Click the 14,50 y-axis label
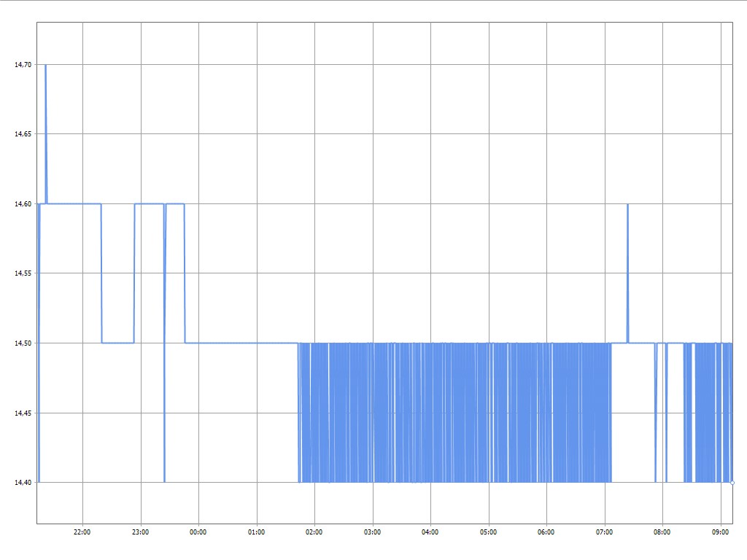 coord(23,343)
